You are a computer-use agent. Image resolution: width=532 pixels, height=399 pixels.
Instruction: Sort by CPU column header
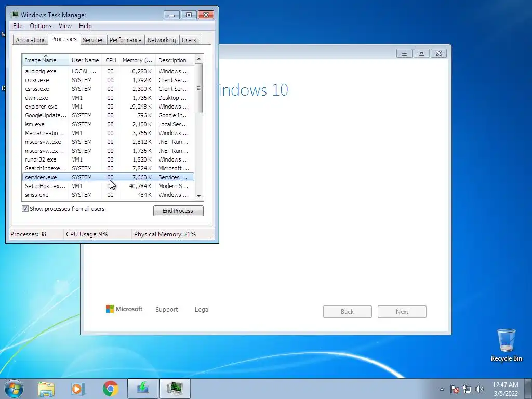click(111, 60)
